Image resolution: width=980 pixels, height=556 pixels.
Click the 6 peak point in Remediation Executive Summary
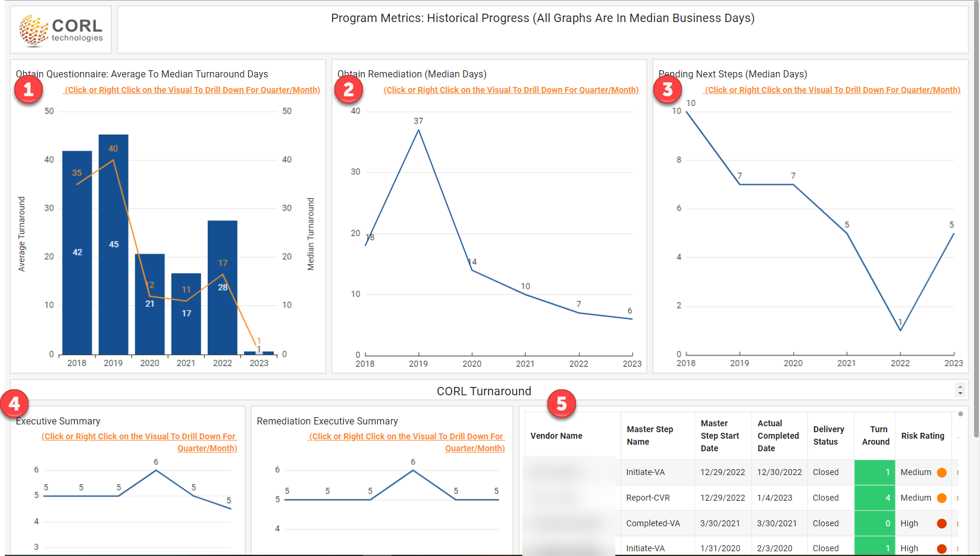pos(413,470)
